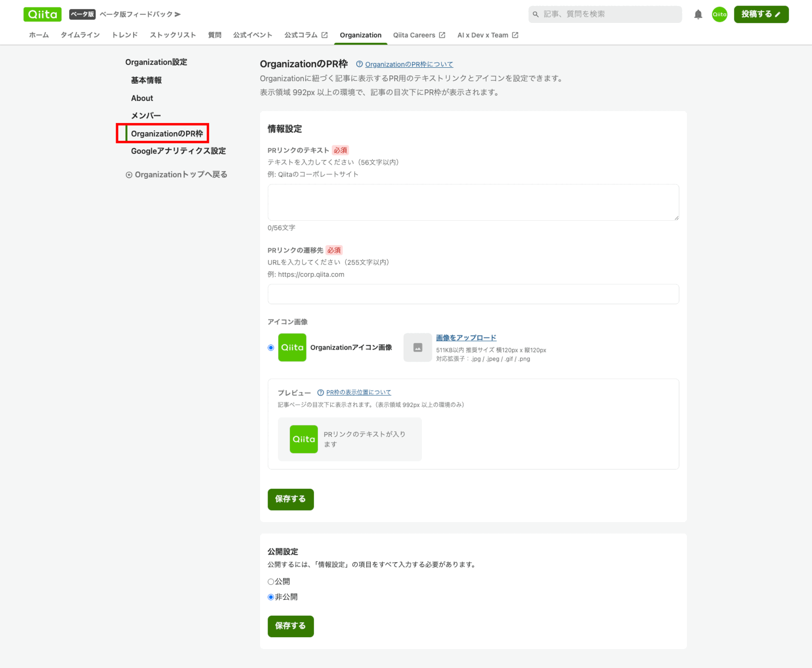
Task: Click the Organization icon image thumbnail
Action: click(292, 348)
